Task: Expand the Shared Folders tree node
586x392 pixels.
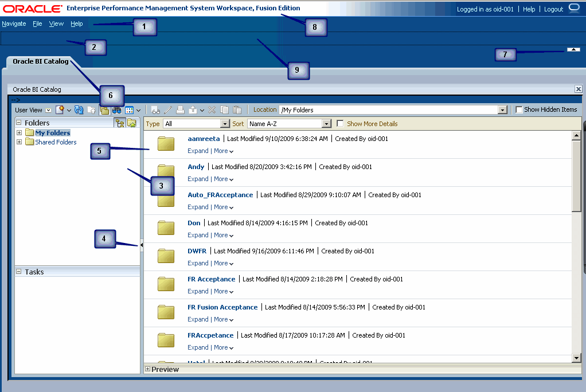Action: (x=19, y=142)
